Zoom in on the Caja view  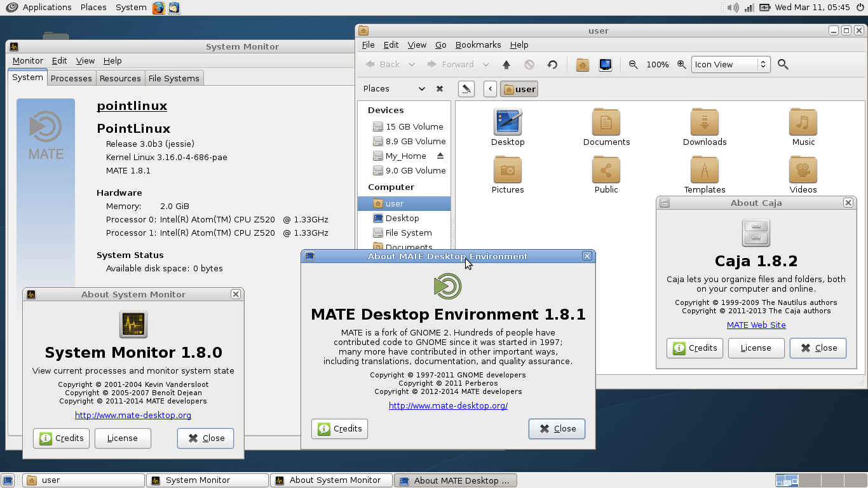681,64
